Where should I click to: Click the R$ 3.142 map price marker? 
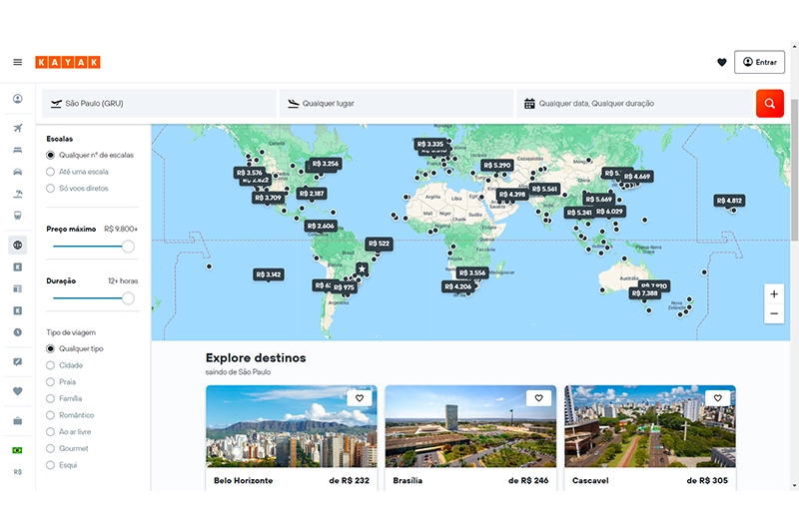pos(269,274)
